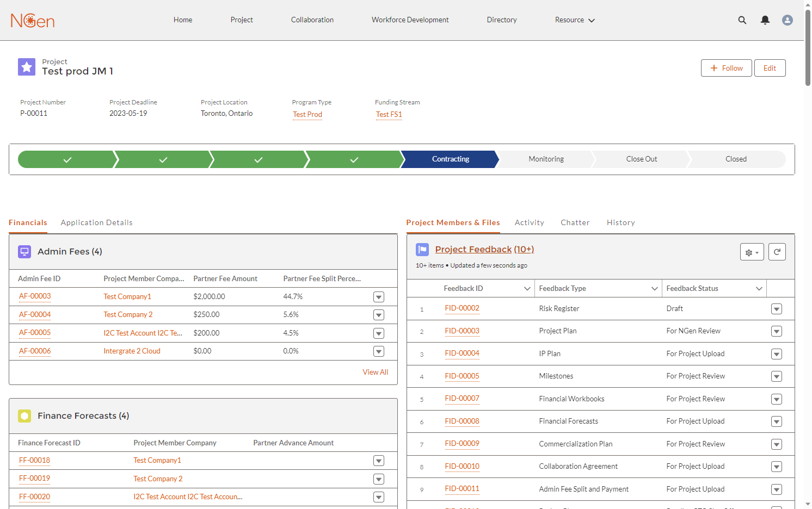Switch to the Chatter tab

tap(575, 222)
